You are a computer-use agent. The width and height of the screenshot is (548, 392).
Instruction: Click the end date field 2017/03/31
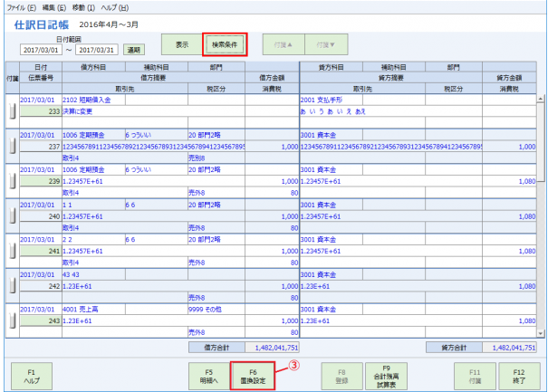point(98,51)
